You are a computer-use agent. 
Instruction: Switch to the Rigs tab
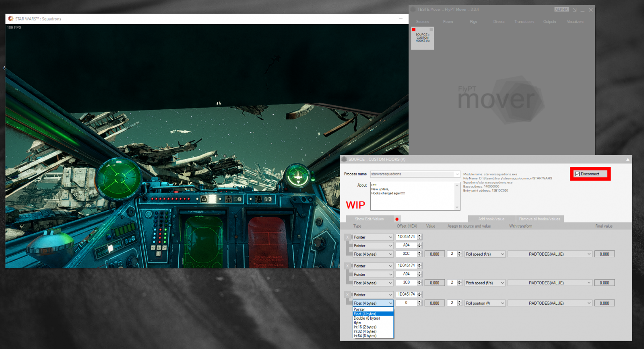[x=473, y=22]
